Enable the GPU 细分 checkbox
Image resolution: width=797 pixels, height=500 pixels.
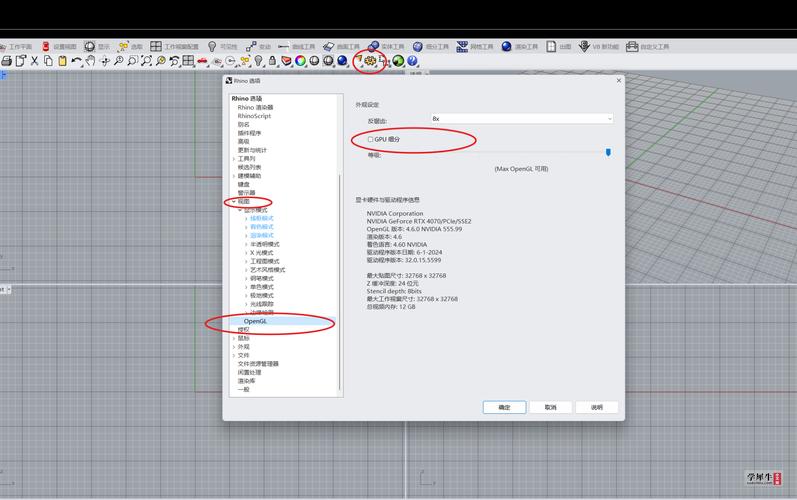[x=370, y=139]
